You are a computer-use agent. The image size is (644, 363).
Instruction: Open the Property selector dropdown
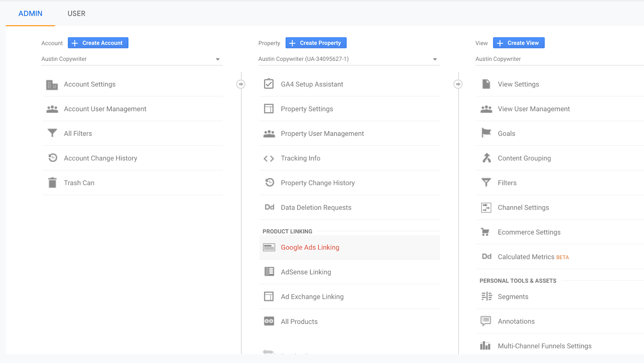[349, 59]
